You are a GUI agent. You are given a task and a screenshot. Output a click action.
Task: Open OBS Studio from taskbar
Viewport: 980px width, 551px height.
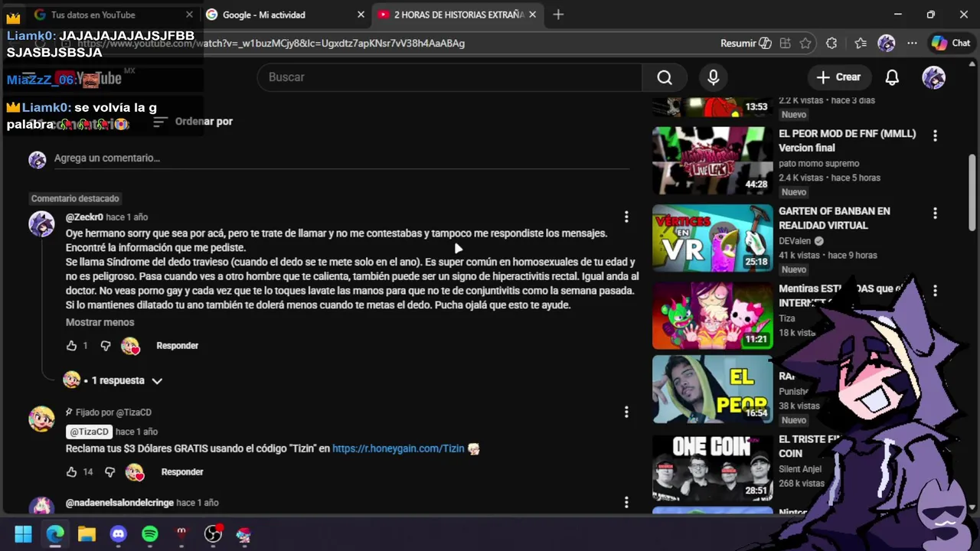click(x=213, y=534)
